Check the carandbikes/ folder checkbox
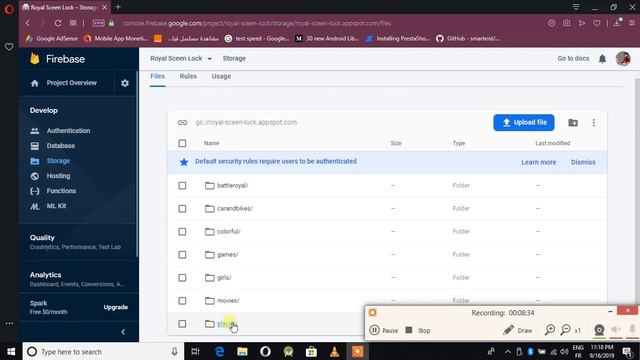This screenshot has width=640, height=360. pyautogui.click(x=182, y=209)
